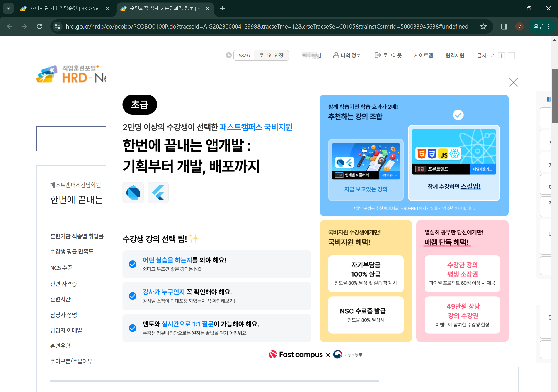Click 지금 보고있는 강의 label
Screen dimensions: 558x392
[366, 189]
